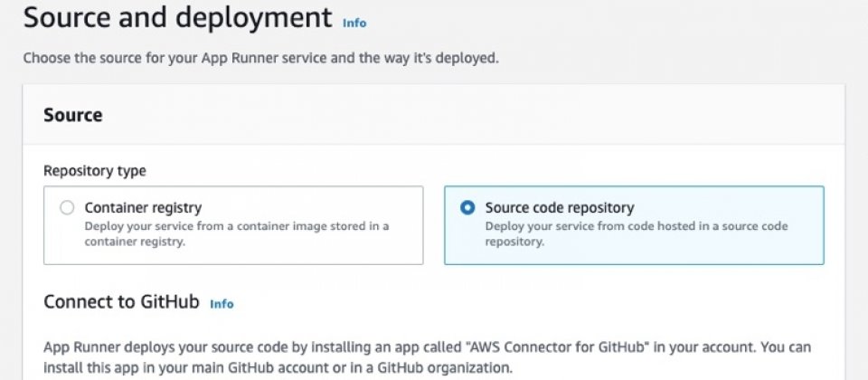Click the word 'repository.' in the selected tile
Viewport: 868px width, 380px height.
point(514,242)
